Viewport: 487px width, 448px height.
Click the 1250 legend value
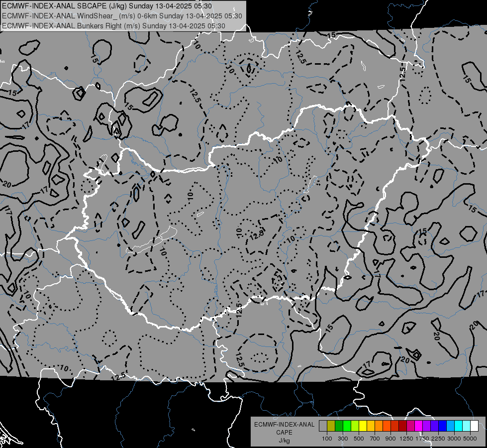point(406,439)
